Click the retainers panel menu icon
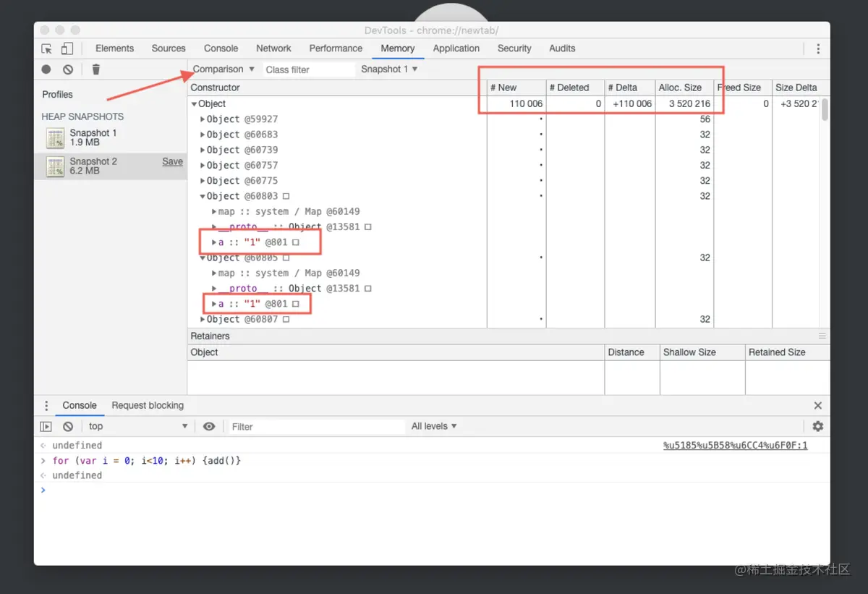Screen dimensions: 868x594 point(822,336)
